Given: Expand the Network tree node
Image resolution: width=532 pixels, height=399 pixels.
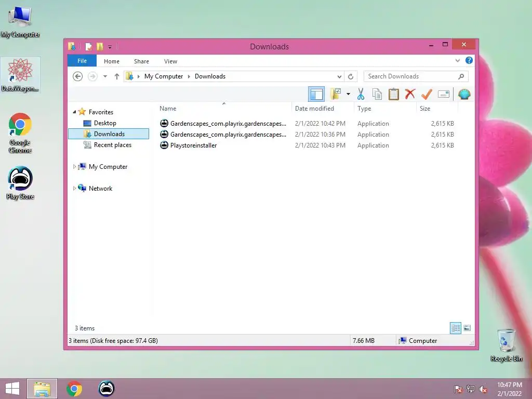Looking at the screenshot, I should point(74,188).
